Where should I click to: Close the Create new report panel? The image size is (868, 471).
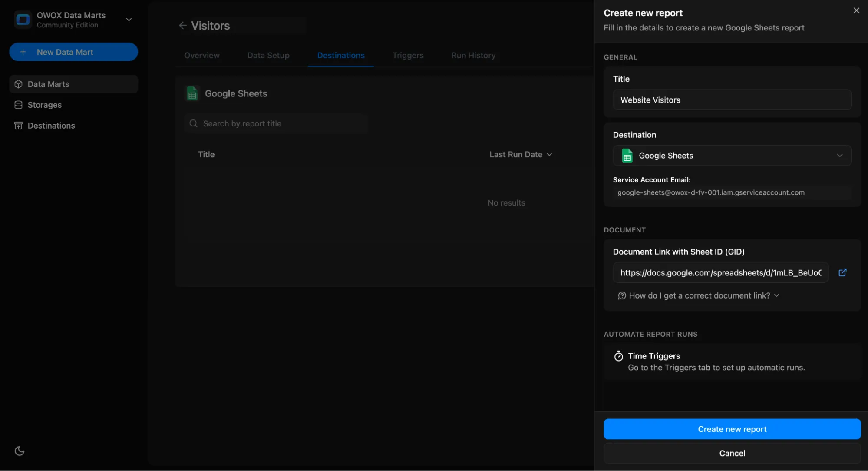pos(856,10)
